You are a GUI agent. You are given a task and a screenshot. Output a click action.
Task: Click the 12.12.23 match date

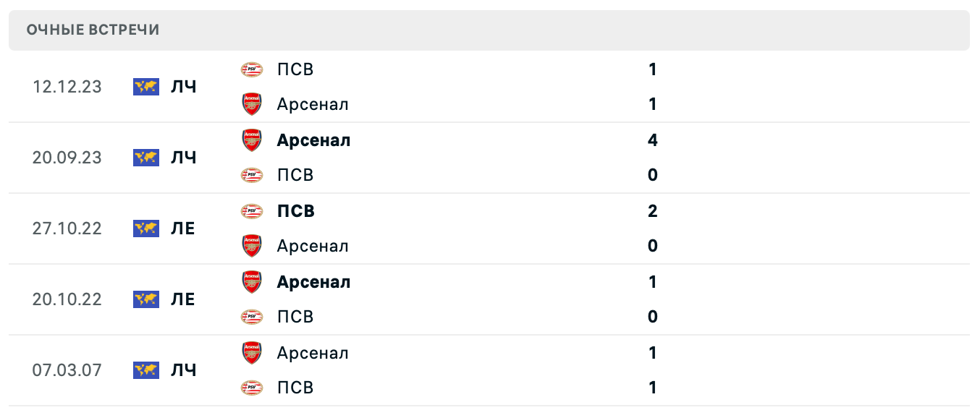(x=67, y=87)
